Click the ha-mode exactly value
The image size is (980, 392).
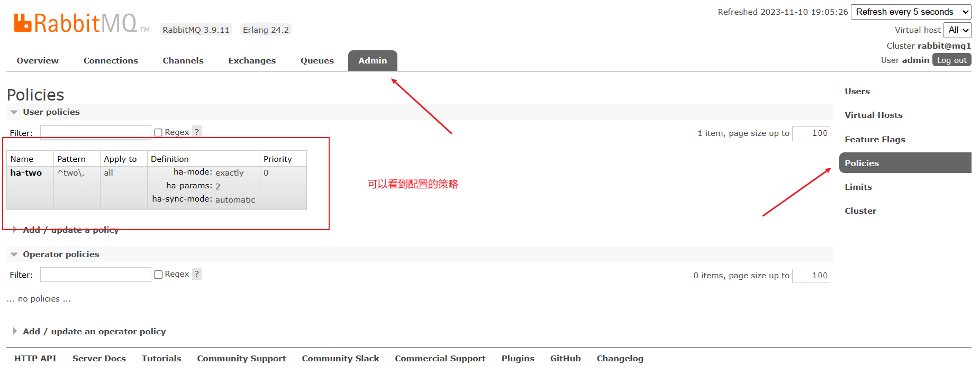point(230,172)
